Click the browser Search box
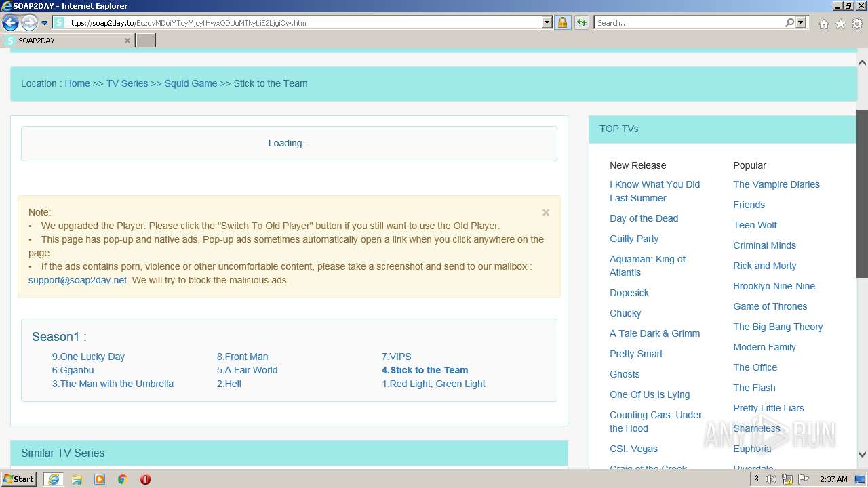 (689, 23)
